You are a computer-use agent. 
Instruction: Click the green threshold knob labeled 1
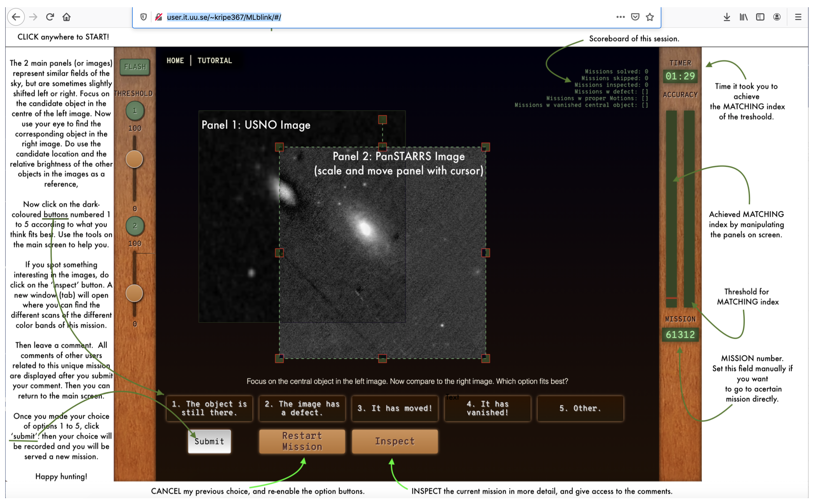coord(135,111)
